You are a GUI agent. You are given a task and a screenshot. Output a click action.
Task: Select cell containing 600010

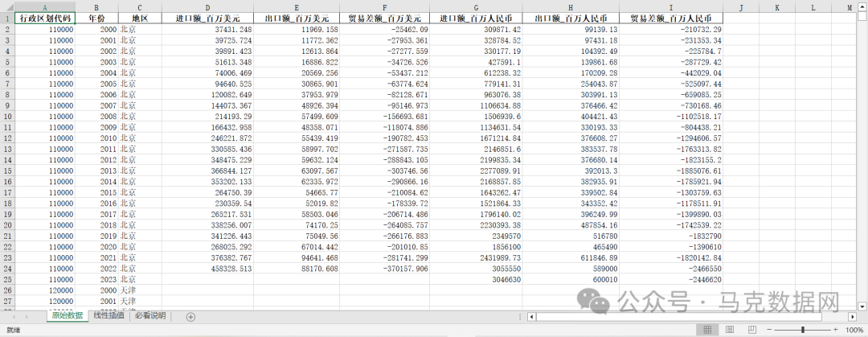pyautogui.click(x=571, y=279)
